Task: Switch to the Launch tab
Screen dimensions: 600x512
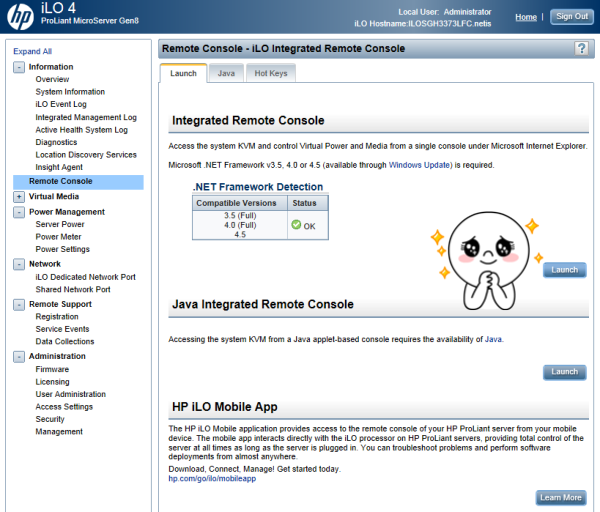Action: (183, 73)
